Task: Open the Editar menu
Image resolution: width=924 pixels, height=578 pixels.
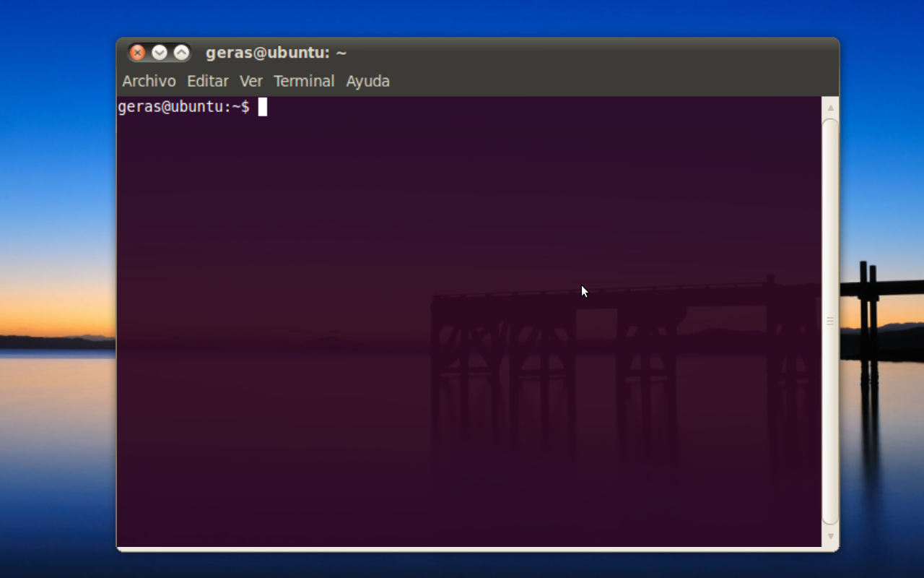Action: coord(208,81)
